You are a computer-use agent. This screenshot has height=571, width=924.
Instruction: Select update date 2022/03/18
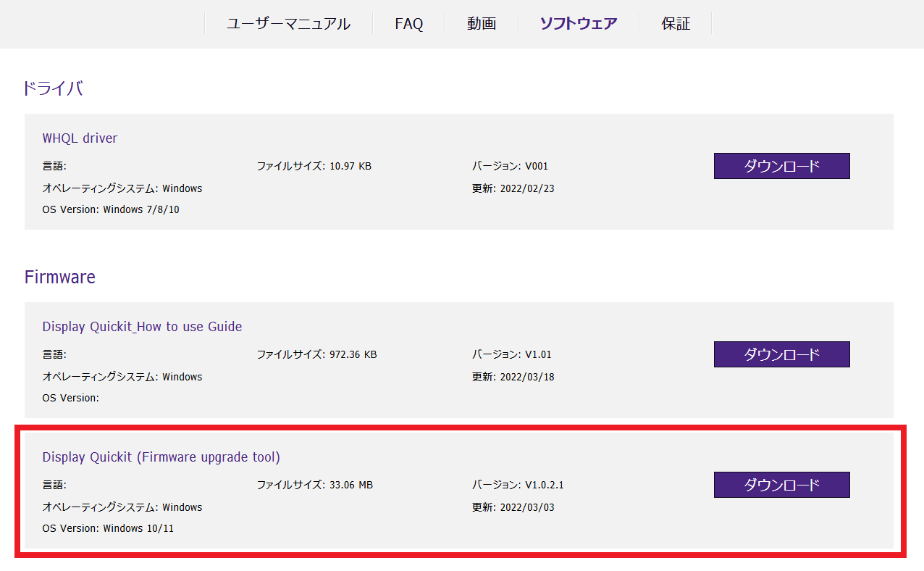coord(513,377)
